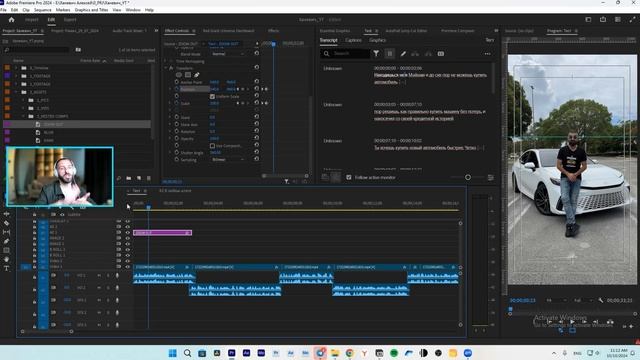Image resolution: width=640 pixels, height=360 pixels.
Task: Open the three-dots menu in Text panel
Action: click(487, 53)
